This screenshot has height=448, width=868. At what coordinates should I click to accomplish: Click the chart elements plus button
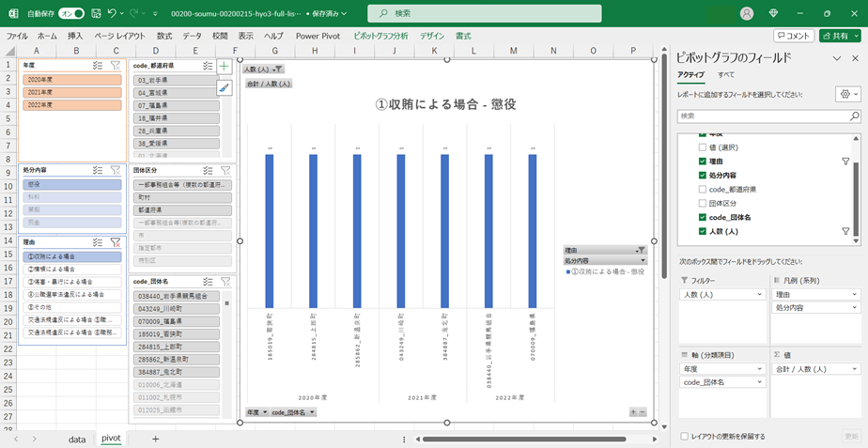[224, 67]
